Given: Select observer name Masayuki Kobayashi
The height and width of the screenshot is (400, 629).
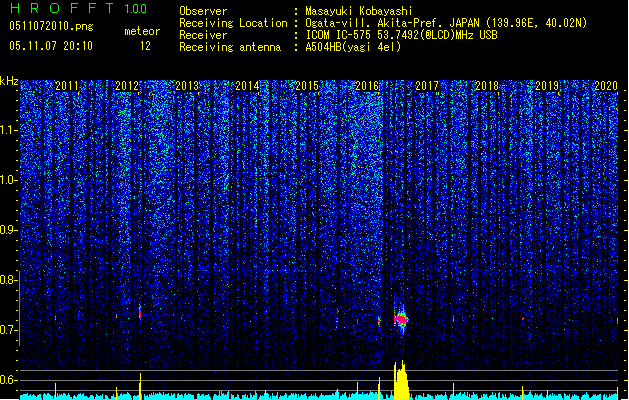Looking at the screenshot, I should [x=359, y=11].
